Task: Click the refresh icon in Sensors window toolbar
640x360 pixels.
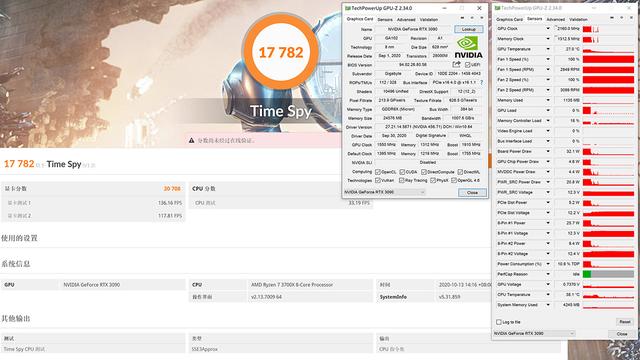Action: [622, 18]
